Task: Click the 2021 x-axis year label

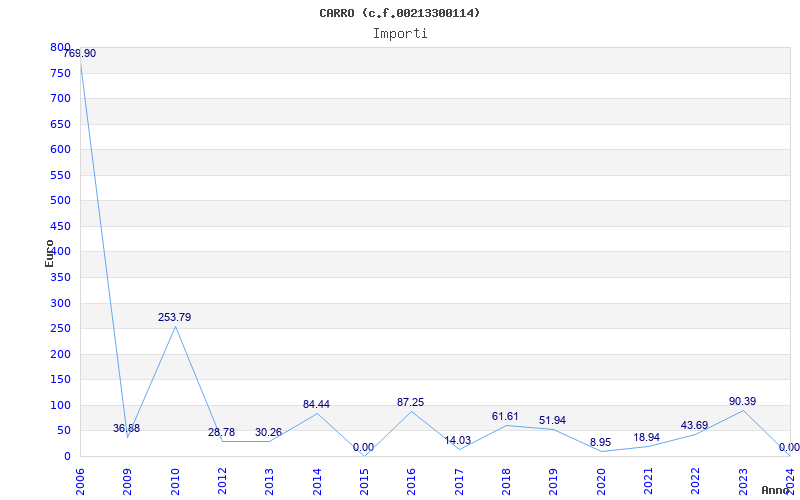Action: pos(648,482)
